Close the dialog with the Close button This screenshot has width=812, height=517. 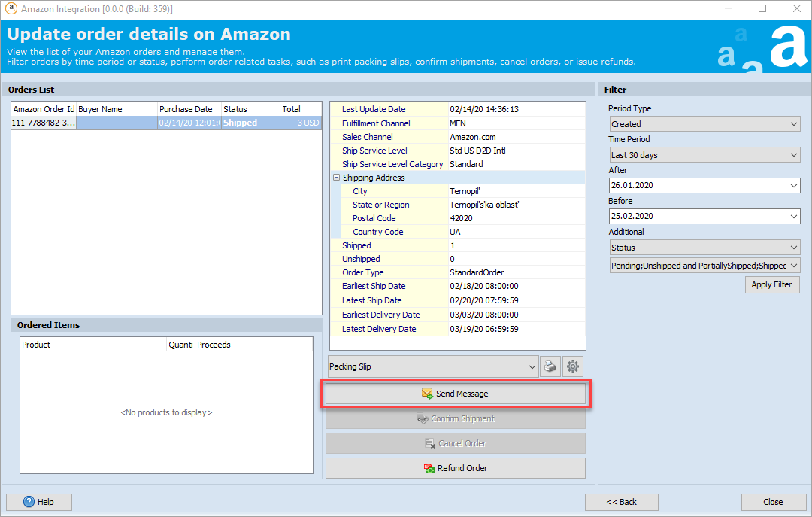tap(773, 502)
